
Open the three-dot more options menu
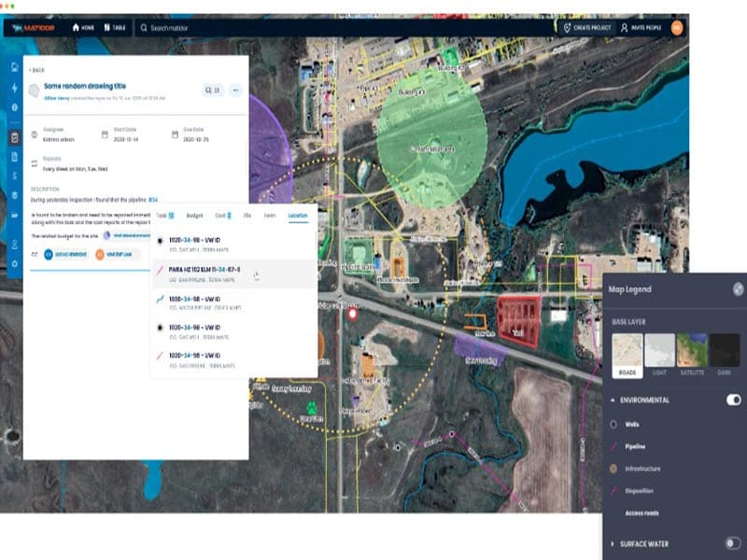pyautogui.click(x=235, y=90)
